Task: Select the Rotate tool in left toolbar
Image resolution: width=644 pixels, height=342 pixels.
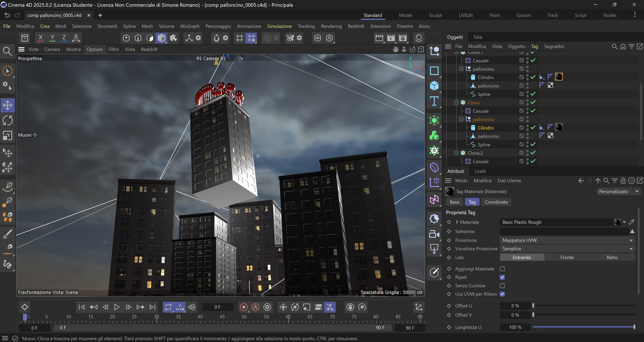Action: [8, 120]
